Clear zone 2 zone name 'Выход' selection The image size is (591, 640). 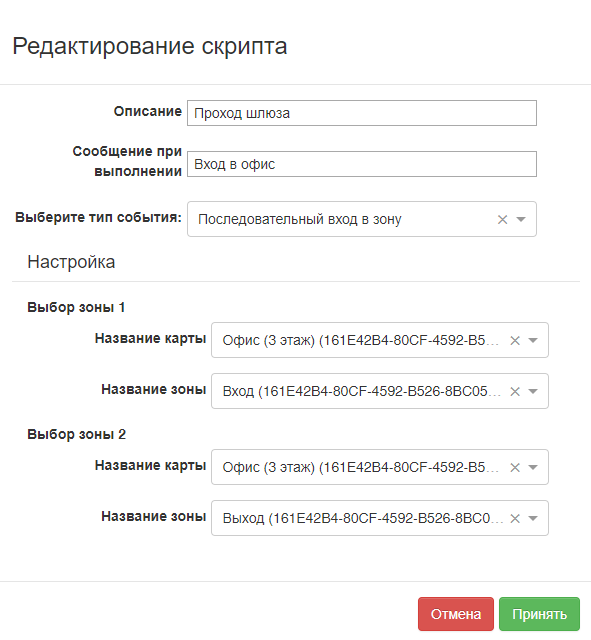click(515, 518)
